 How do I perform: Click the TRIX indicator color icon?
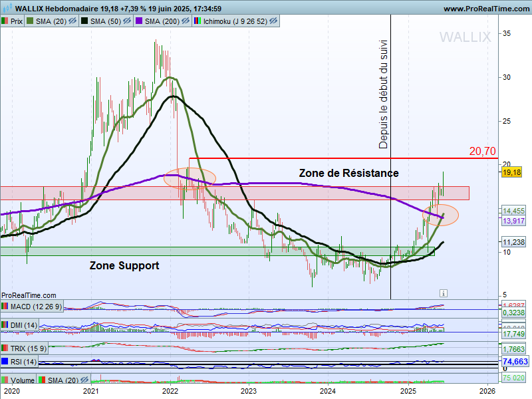(x=5, y=348)
